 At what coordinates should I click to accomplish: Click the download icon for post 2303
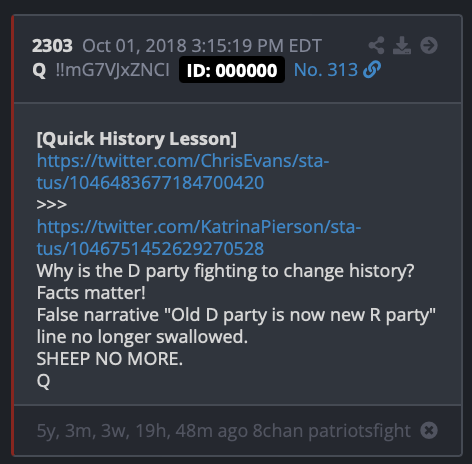pos(402,45)
